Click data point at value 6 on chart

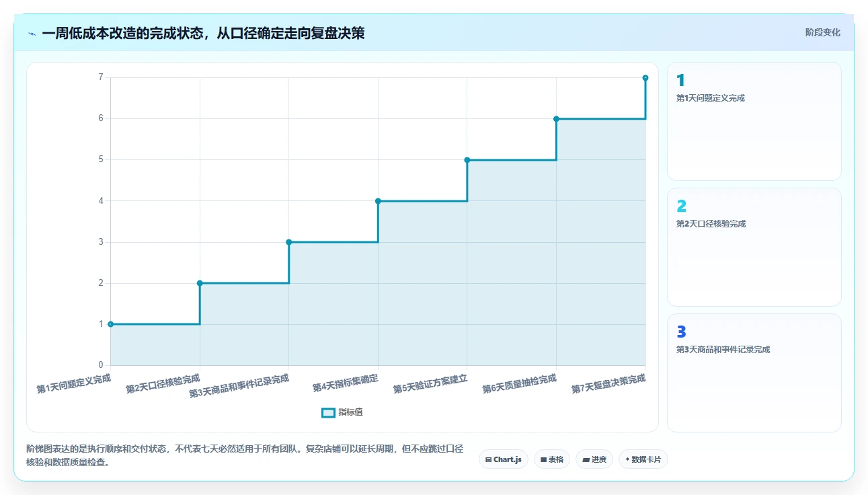(556, 119)
